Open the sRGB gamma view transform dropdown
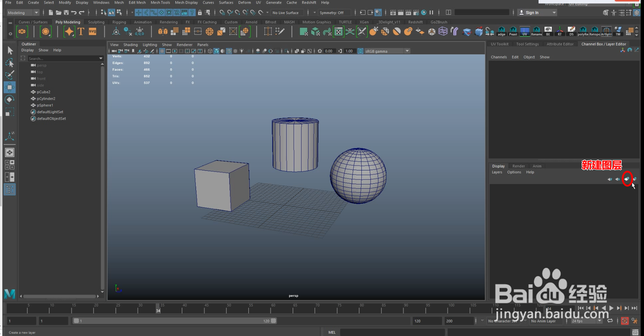The image size is (644, 336). pyautogui.click(x=387, y=51)
